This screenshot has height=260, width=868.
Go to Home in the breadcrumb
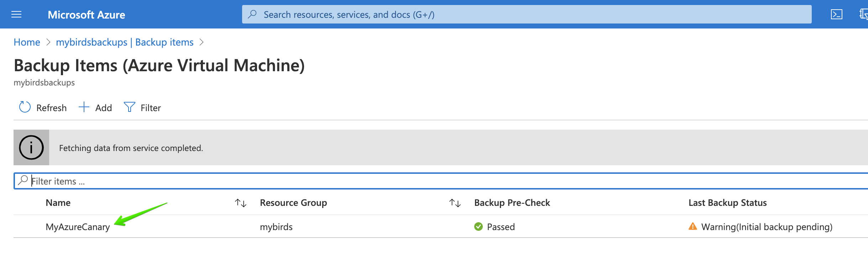(27, 42)
